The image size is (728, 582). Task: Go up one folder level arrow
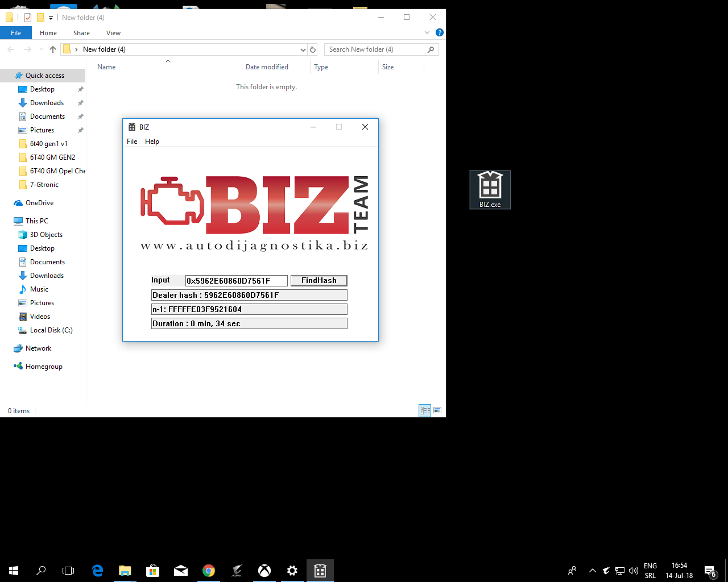(x=53, y=49)
